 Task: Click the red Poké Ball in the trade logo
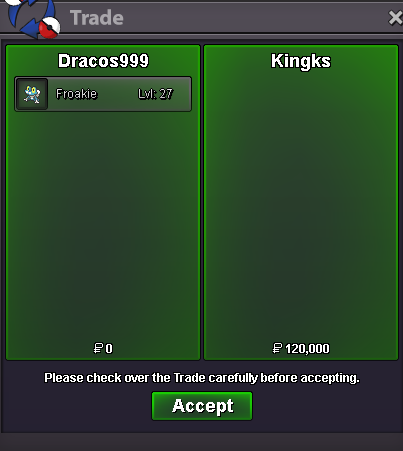pos(49,28)
